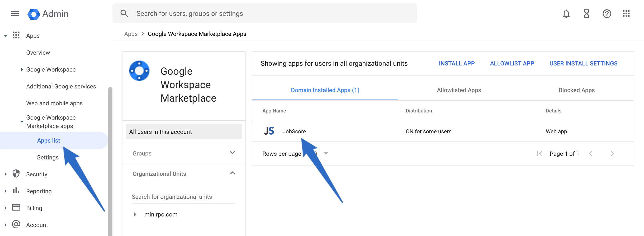The image size is (644, 236).
Task: Click the Reporting label in sidebar
Action: (39, 191)
